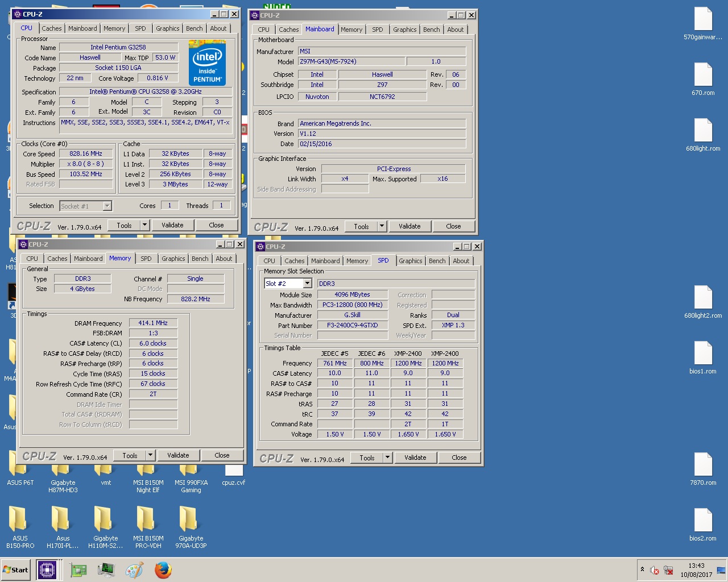This screenshot has width=728, height=582.
Task: Select the 680light.rom desktop file
Action: pos(703,135)
